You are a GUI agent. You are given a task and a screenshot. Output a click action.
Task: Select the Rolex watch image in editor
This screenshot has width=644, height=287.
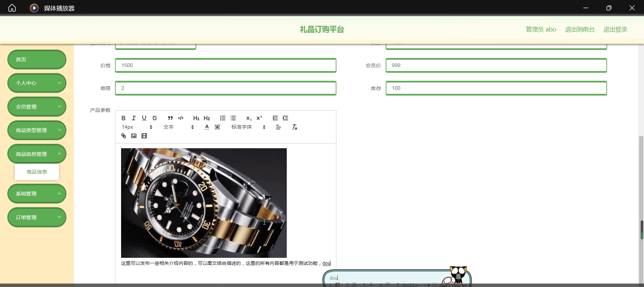(204, 203)
